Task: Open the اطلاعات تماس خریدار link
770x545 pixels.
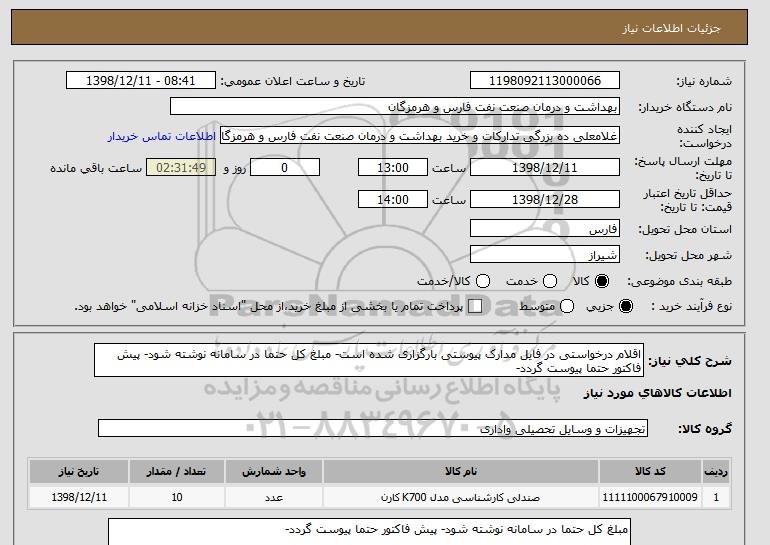Action: click(x=162, y=136)
